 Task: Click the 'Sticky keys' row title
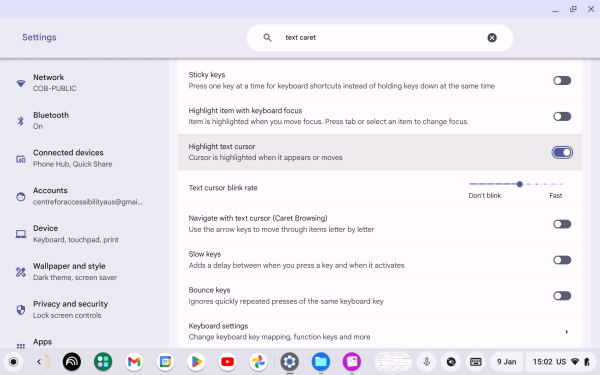[x=207, y=75]
